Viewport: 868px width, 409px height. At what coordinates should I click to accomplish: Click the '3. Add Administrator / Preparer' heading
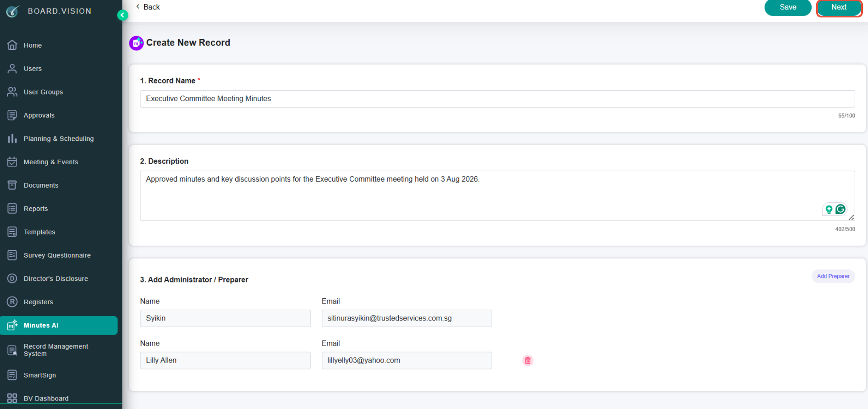point(194,280)
